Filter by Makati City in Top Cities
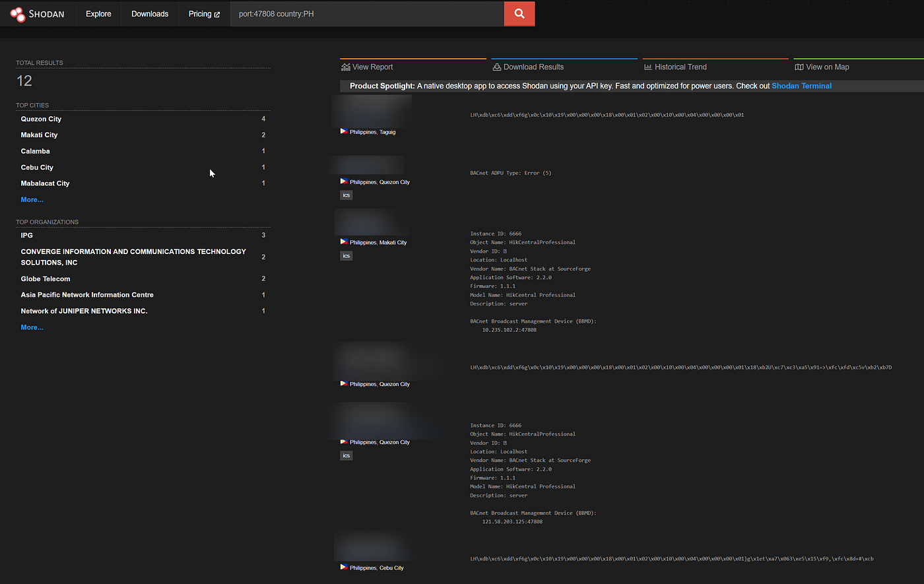924x584 pixels. pos(39,135)
